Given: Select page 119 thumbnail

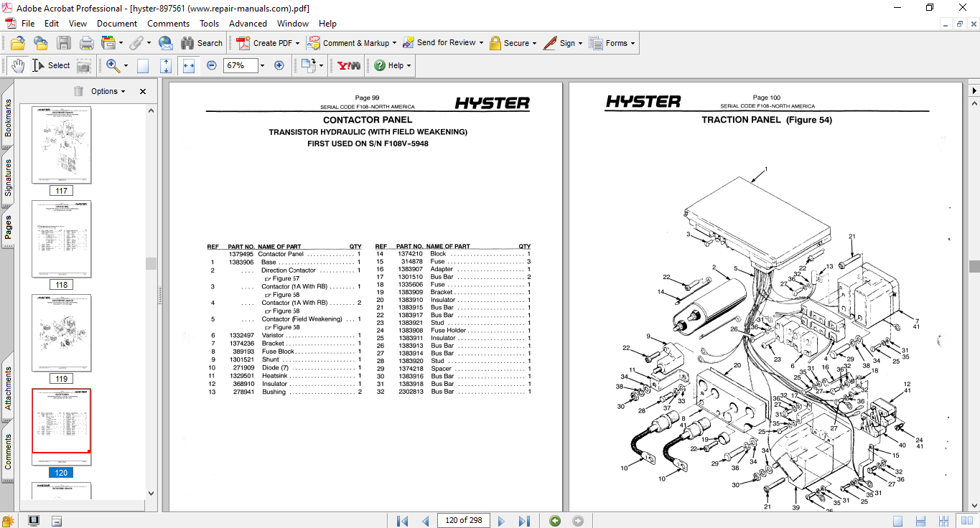Looking at the screenshot, I should pos(62,333).
